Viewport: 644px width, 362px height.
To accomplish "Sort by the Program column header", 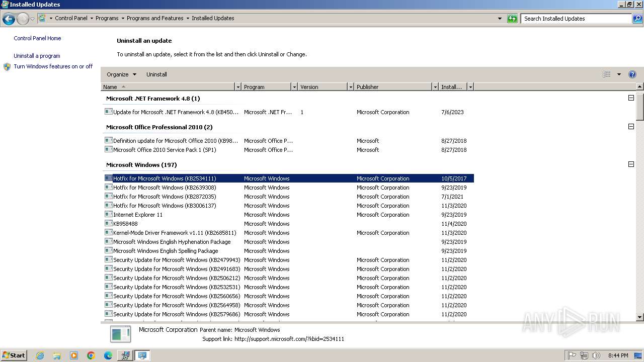I will (x=267, y=87).
